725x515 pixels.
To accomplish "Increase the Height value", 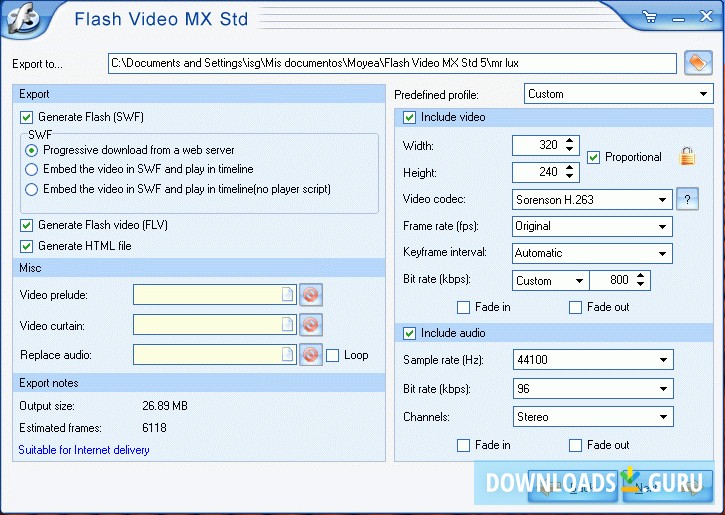I will (570, 167).
